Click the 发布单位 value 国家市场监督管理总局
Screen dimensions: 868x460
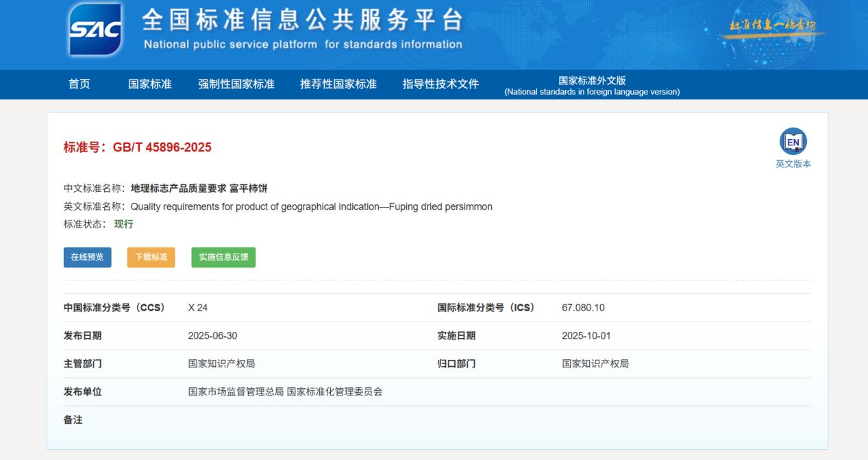pos(236,392)
